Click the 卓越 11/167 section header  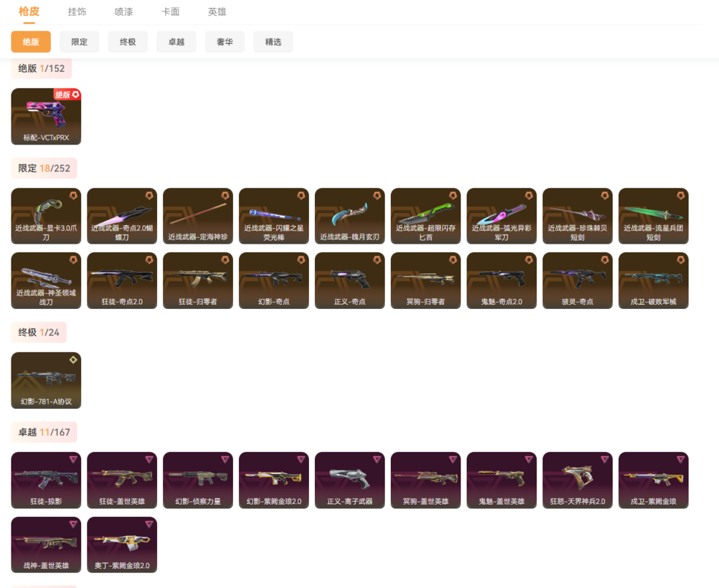[44, 432]
